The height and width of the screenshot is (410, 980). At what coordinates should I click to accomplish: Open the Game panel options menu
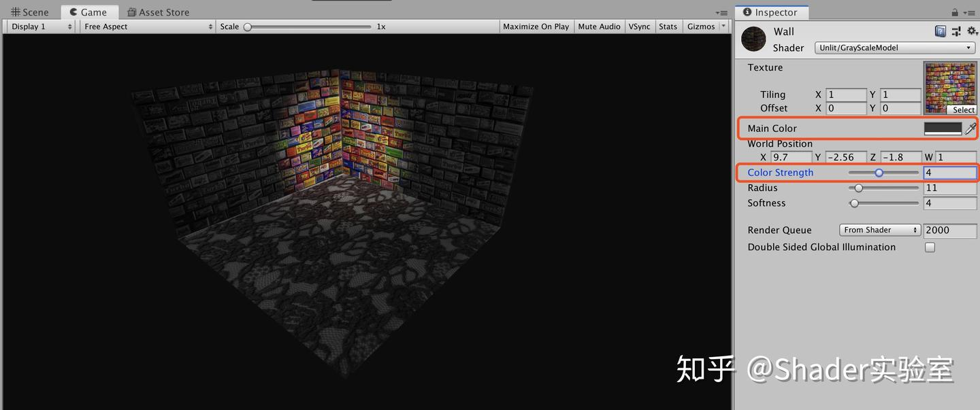coord(721,13)
